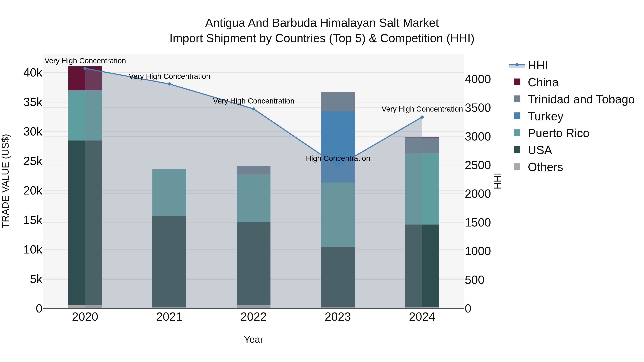Click the 'Very High Concentration' annotation near 2024
The width and height of the screenshot is (644, 362).
pyautogui.click(x=422, y=109)
